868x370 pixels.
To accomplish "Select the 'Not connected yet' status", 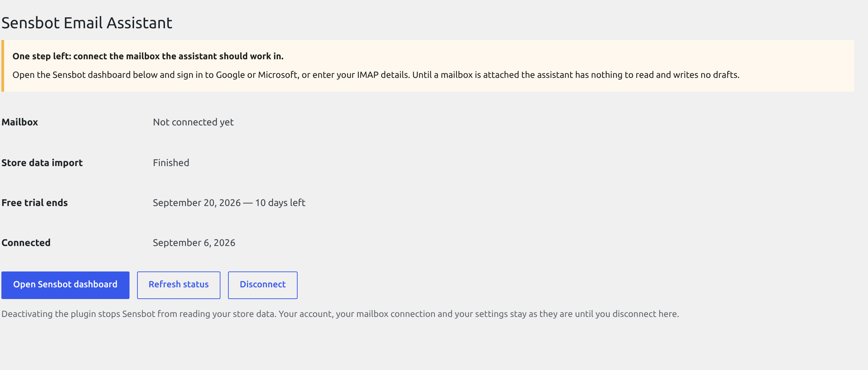I will point(193,122).
